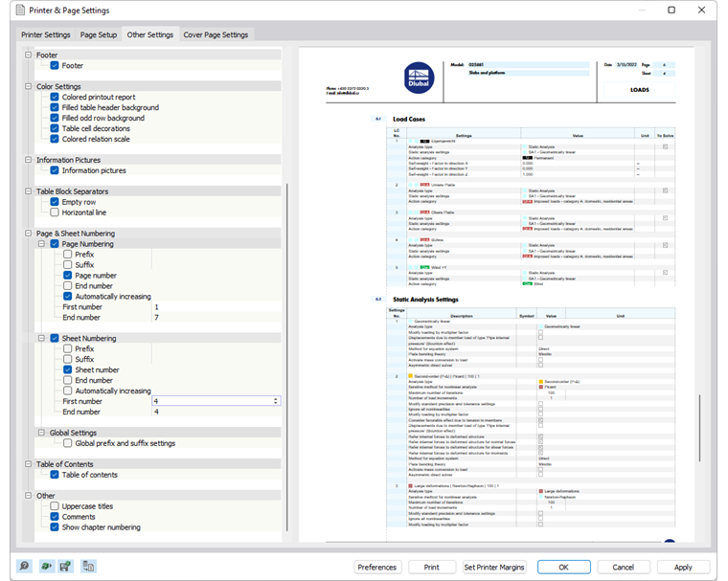Click the preview pane vertical scrollbar

[x=699, y=428]
